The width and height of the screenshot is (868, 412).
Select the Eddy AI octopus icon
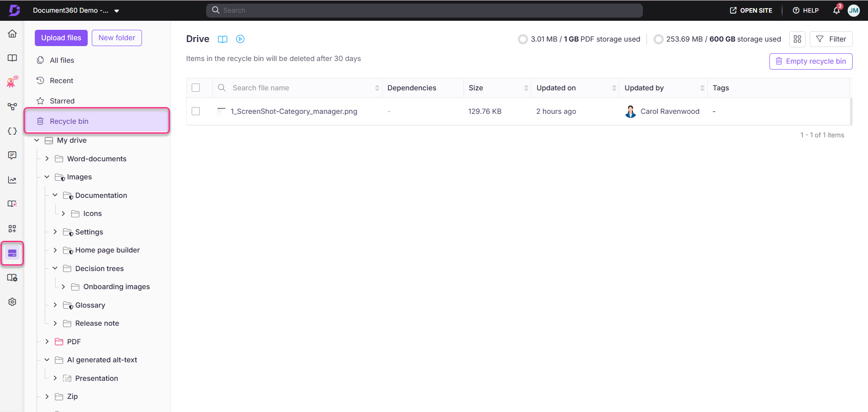tap(12, 82)
